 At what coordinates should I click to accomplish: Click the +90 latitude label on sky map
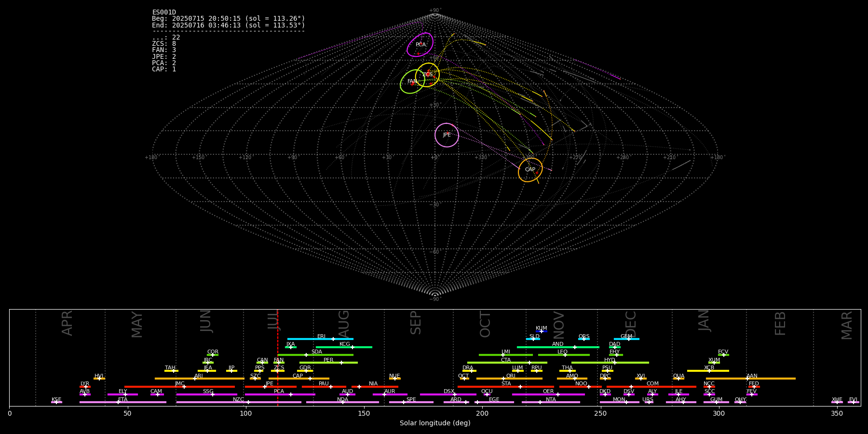click(x=434, y=11)
